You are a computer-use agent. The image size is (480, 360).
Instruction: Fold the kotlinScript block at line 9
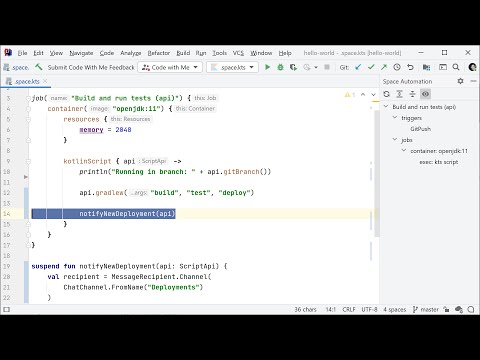click(28, 161)
